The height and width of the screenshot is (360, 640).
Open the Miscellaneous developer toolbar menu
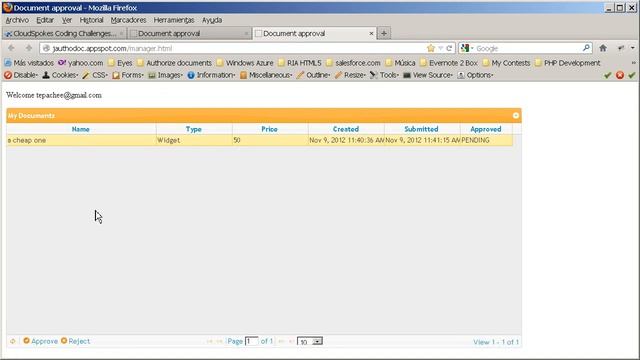[266, 75]
